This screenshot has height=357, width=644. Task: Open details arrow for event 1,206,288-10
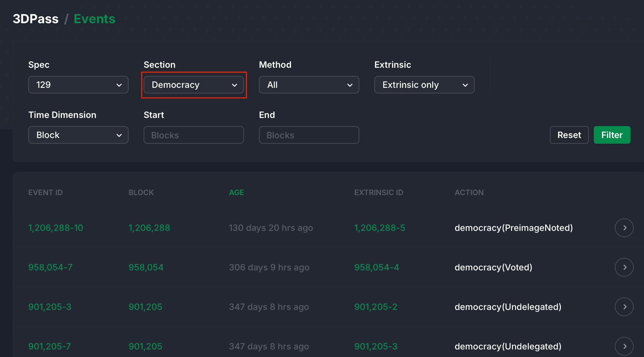[624, 228]
